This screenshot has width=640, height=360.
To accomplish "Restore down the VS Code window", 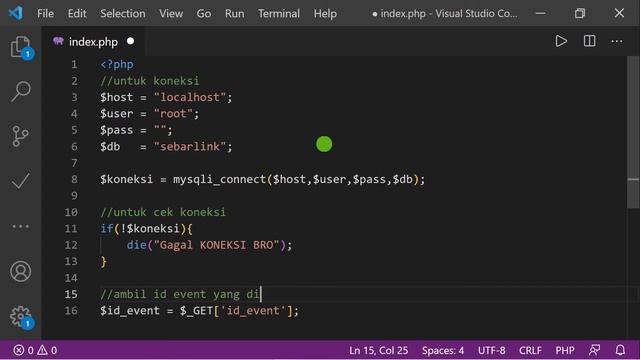I will pyautogui.click(x=580, y=13).
